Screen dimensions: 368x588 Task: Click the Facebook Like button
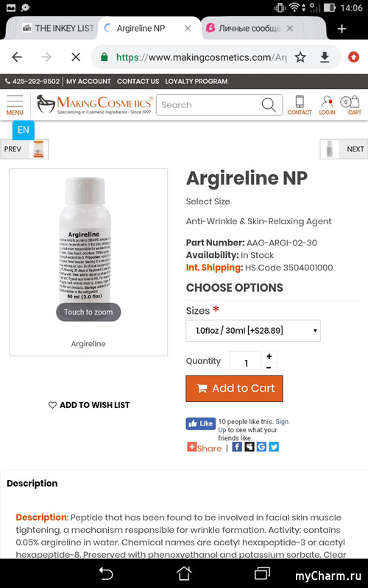tap(200, 423)
